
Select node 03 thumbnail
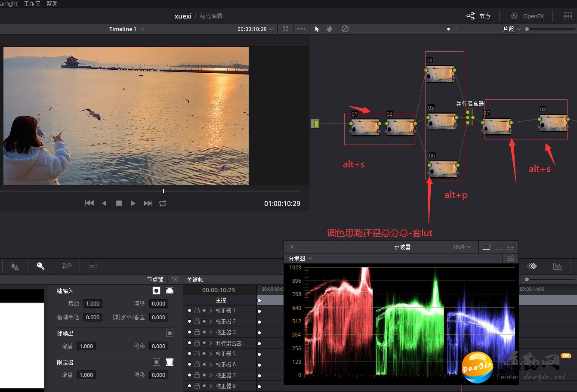pos(440,73)
